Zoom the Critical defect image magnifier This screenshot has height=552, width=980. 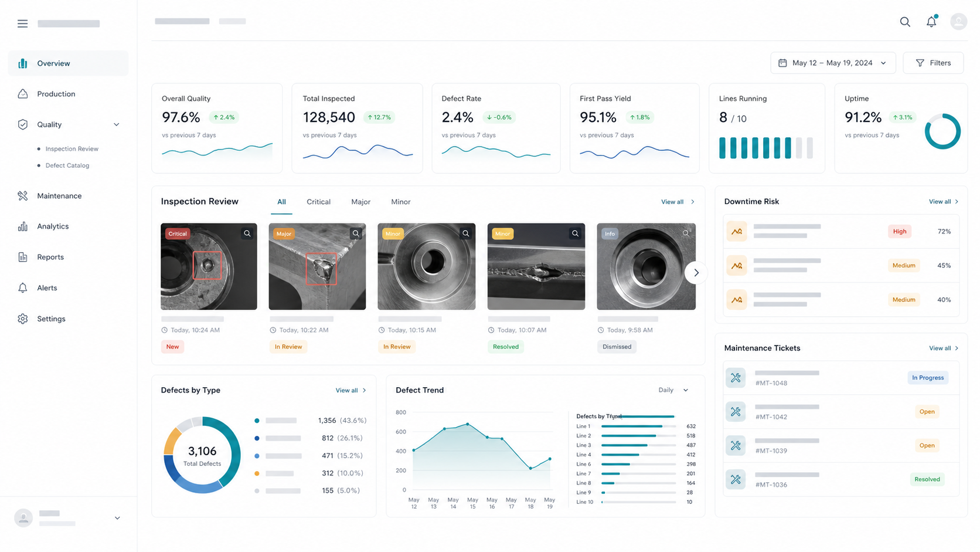coord(247,233)
